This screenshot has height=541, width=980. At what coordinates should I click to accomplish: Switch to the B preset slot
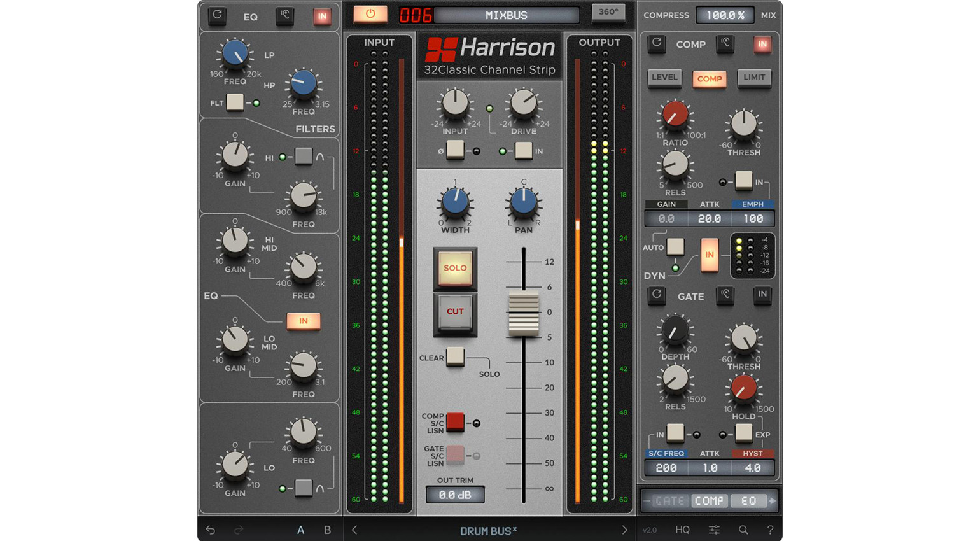tap(327, 530)
